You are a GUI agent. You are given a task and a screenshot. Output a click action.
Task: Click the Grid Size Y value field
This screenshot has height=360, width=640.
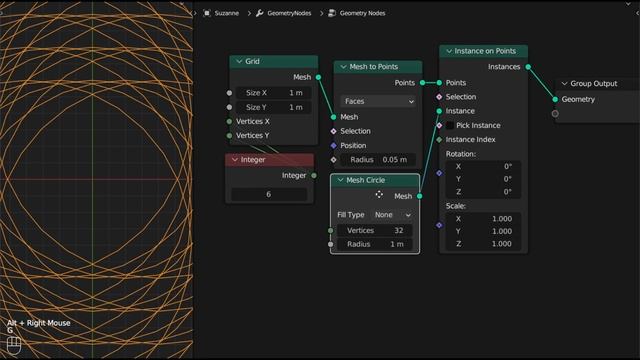pos(274,107)
